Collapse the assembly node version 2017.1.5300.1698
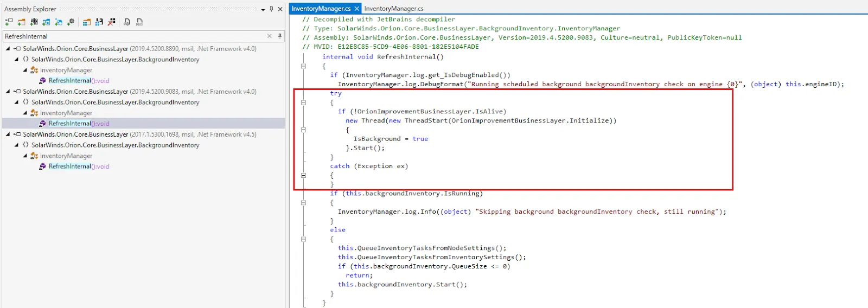 tap(8, 134)
